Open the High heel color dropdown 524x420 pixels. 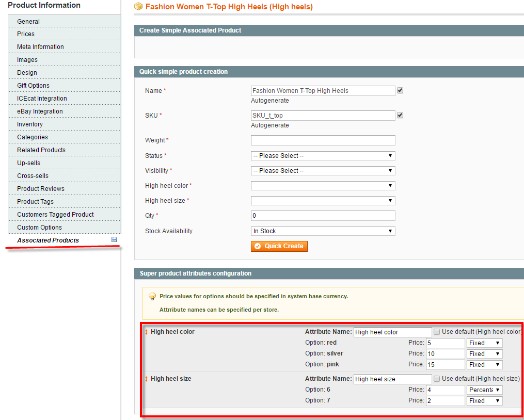pyautogui.click(x=323, y=185)
